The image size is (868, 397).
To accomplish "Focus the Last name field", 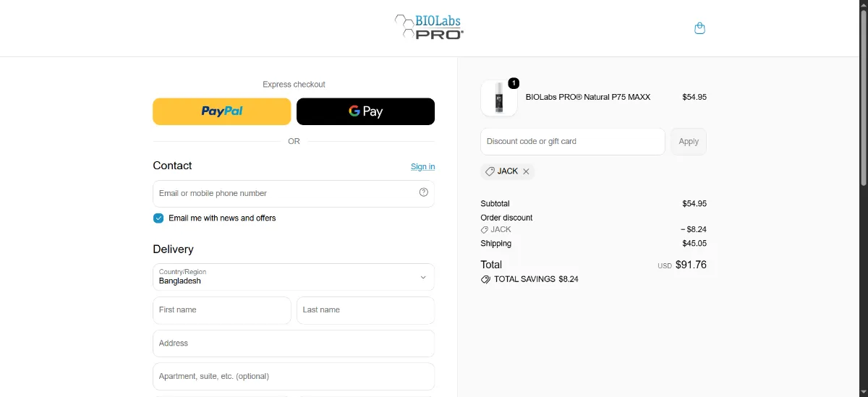I will 365,310.
